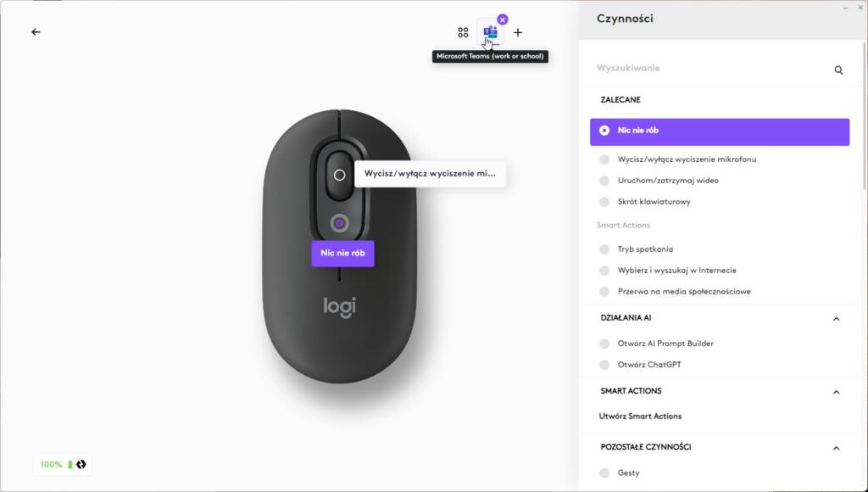Select the scroll wheel button on mouse

[339, 175]
